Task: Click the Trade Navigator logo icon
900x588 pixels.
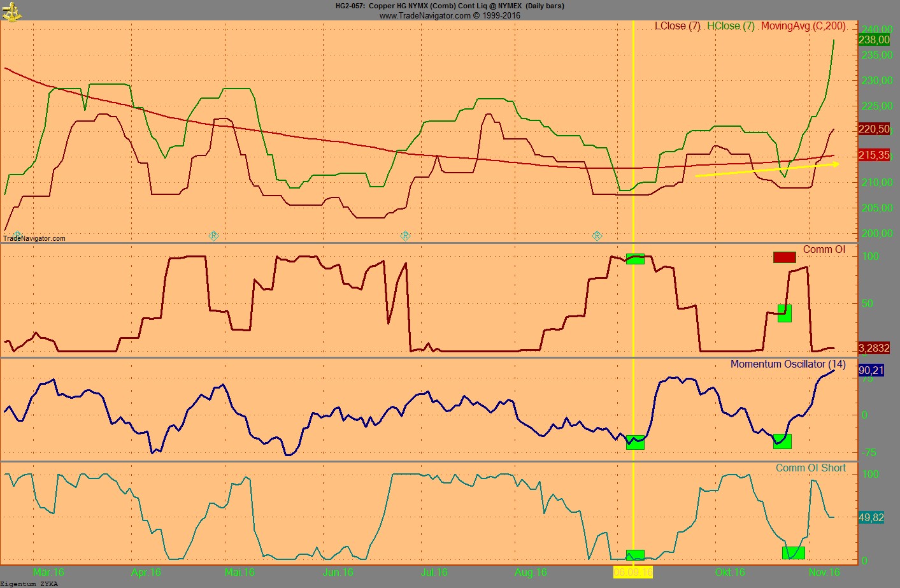Action: (x=11, y=11)
